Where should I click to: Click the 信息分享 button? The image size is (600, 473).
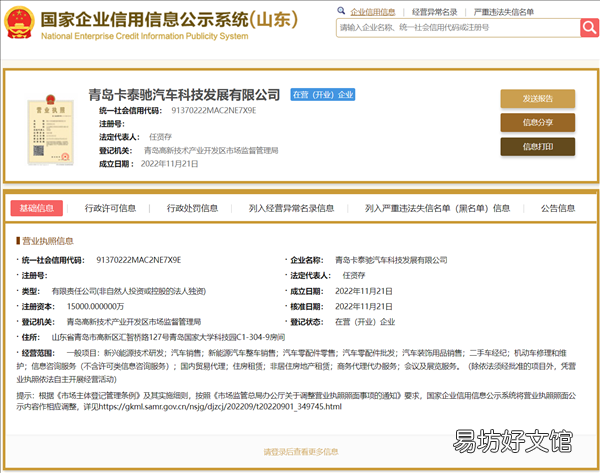click(x=538, y=122)
